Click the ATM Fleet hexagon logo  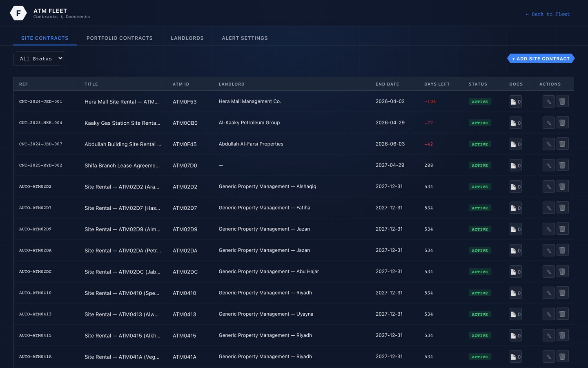(x=18, y=13)
